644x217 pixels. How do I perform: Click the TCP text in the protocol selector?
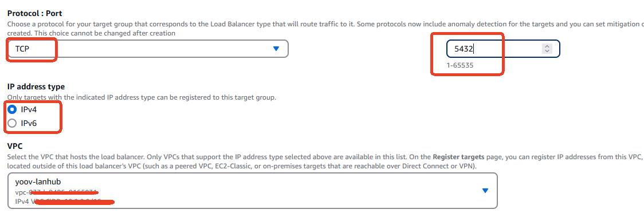pyautogui.click(x=22, y=49)
